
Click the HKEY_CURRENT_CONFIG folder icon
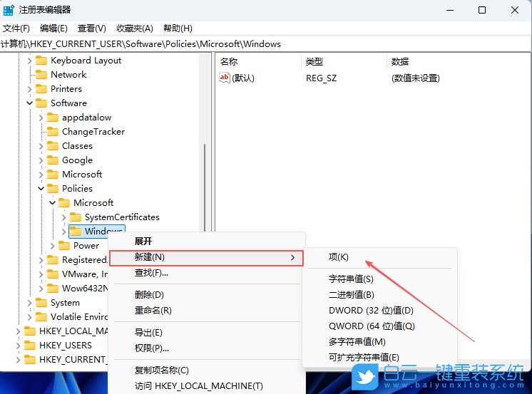(30, 359)
